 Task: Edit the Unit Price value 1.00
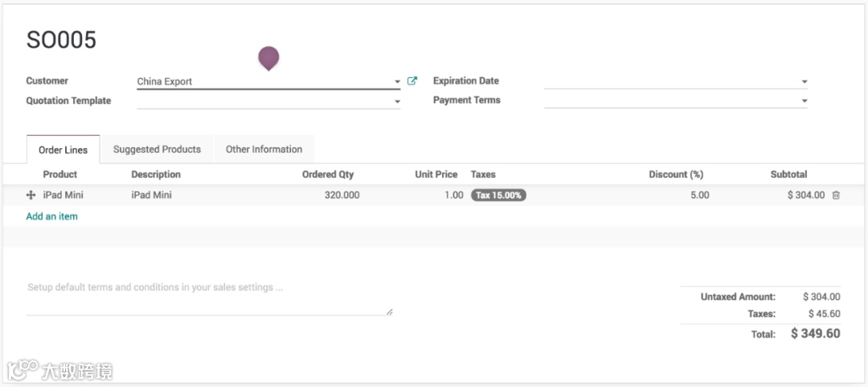453,196
